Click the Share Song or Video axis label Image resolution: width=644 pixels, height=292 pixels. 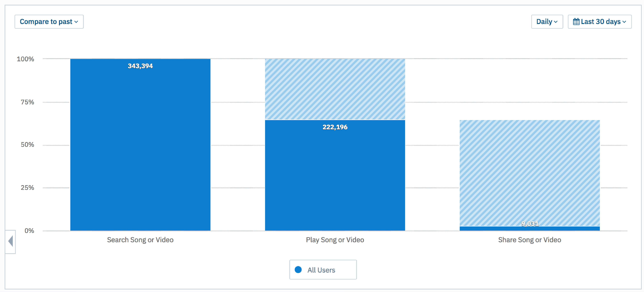(x=529, y=240)
